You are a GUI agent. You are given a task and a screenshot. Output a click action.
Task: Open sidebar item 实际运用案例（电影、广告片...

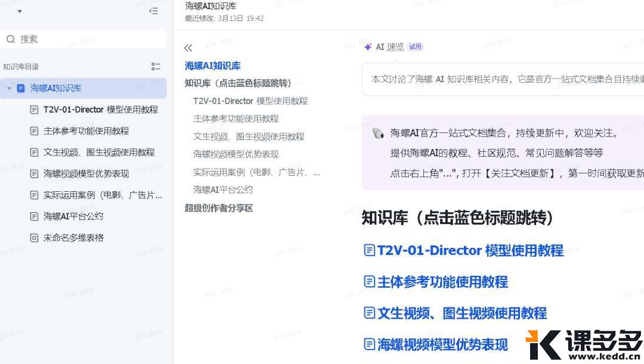pyautogui.click(x=103, y=195)
